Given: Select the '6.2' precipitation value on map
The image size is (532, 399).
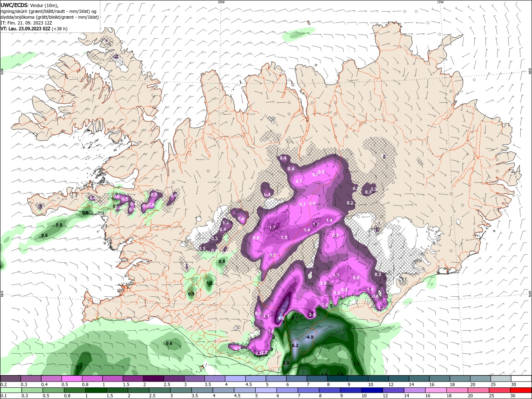Looking at the screenshot, I should 296,345.
